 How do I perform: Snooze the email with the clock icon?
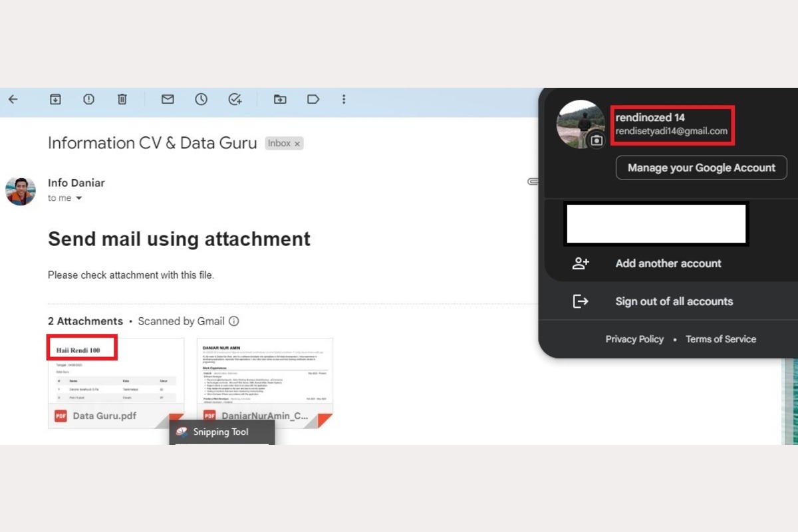click(x=201, y=99)
